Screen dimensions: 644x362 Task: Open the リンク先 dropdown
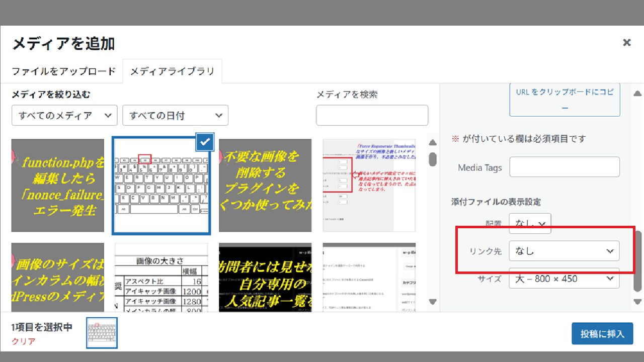[564, 251]
